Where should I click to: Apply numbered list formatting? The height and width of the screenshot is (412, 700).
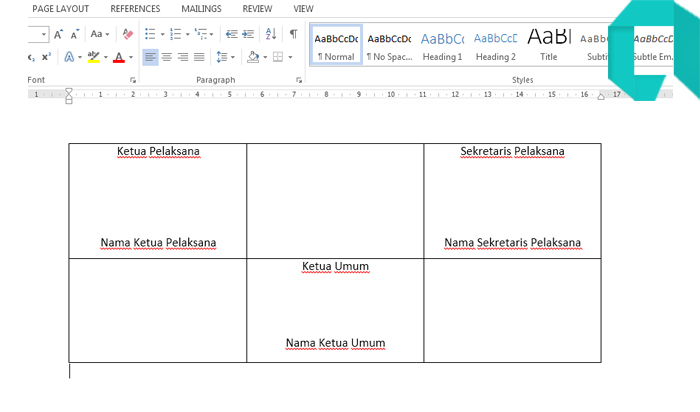click(x=175, y=34)
